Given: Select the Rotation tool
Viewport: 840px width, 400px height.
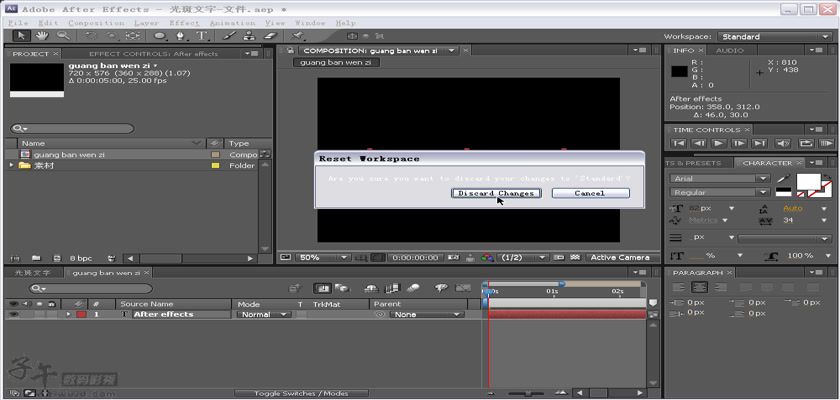Looking at the screenshot, I should (x=91, y=36).
